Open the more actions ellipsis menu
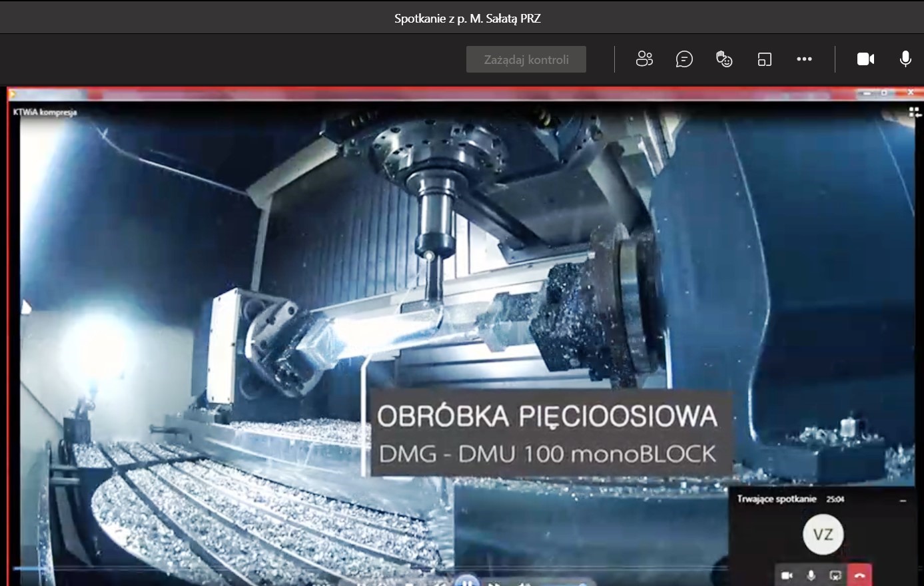The width and height of the screenshot is (924, 586). (804, 59)
